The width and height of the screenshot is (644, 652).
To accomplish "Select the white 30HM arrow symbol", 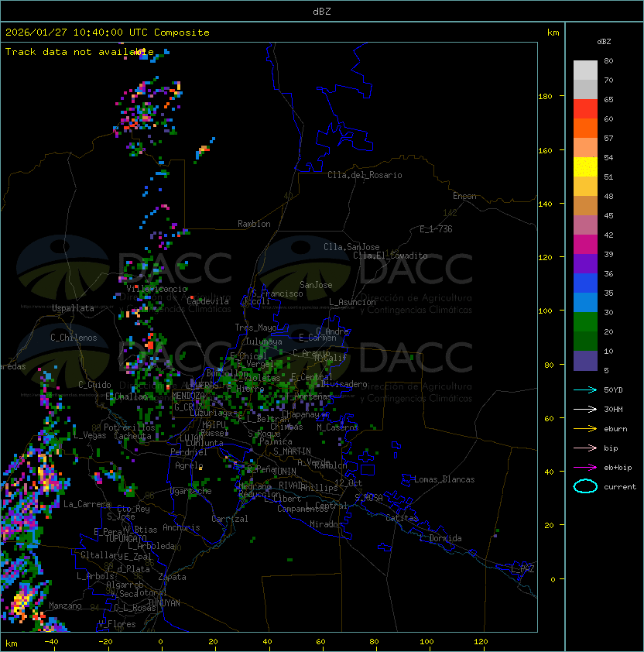I will click(585, 409).
